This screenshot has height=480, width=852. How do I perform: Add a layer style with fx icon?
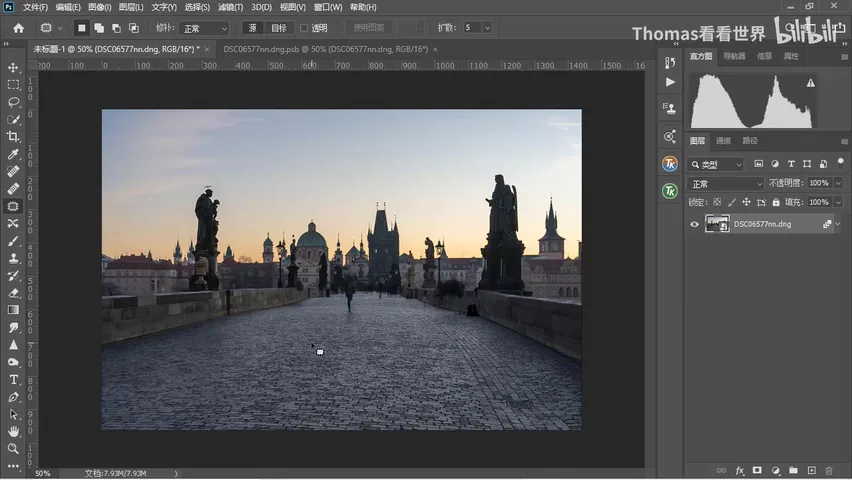pyautogui.click(x=740, y=471)
